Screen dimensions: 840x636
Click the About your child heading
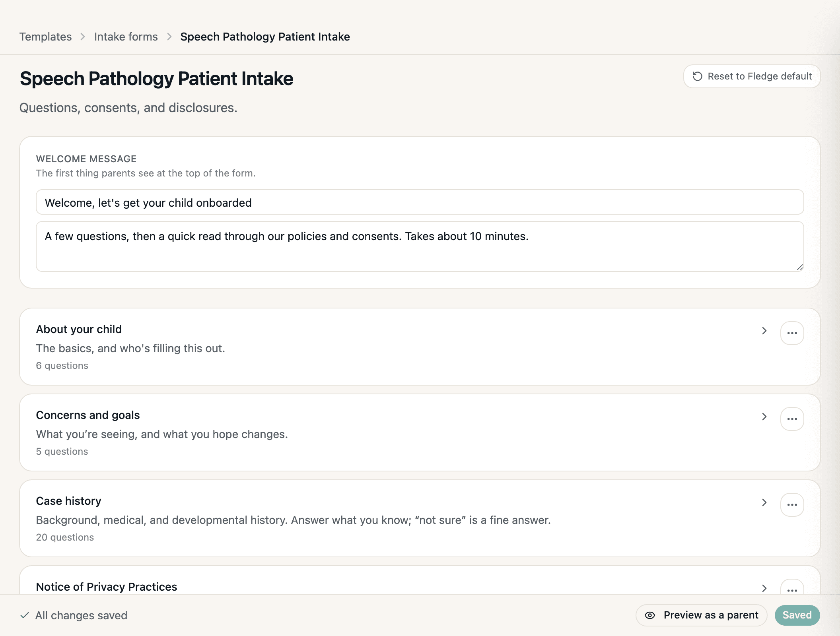coord(79,329)
